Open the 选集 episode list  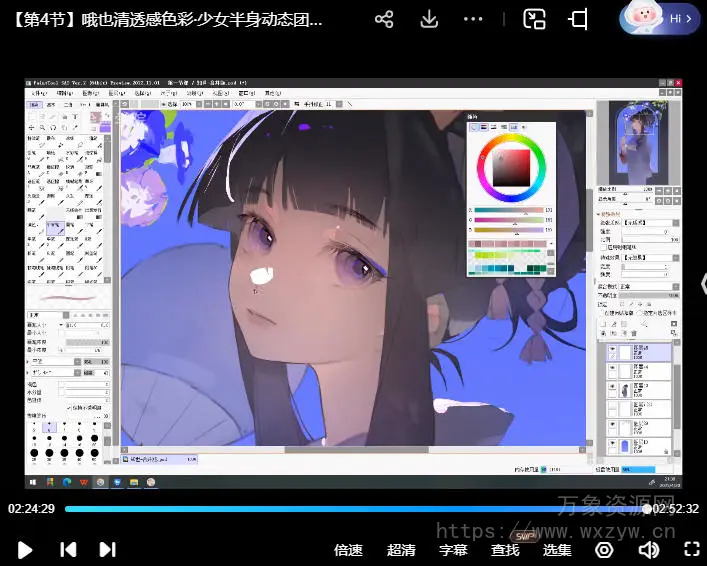[557, 549]
